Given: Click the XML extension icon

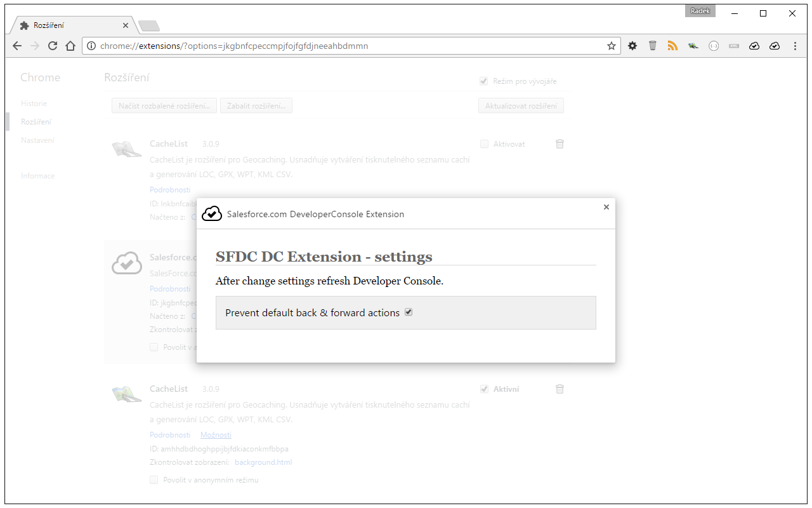Looking at the screenshot, I should (x=734, y=46).
